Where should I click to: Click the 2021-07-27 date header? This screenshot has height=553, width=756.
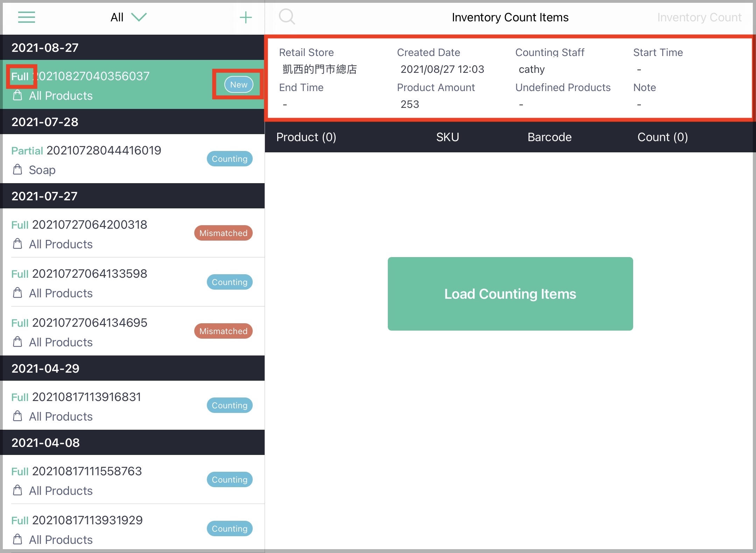[133, 196]
